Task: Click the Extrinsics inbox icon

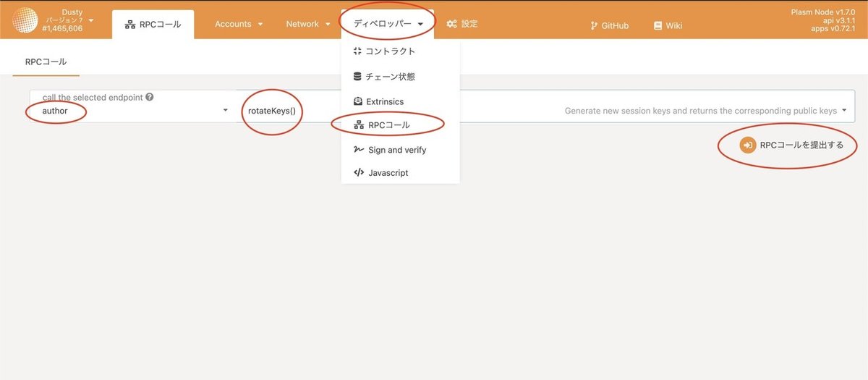Action: point(357,101)
